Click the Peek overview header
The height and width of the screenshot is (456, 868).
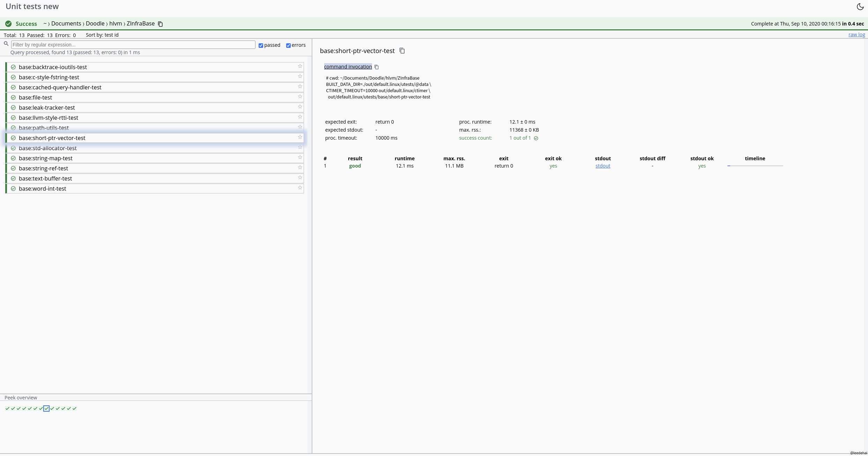tap(21, 398)
